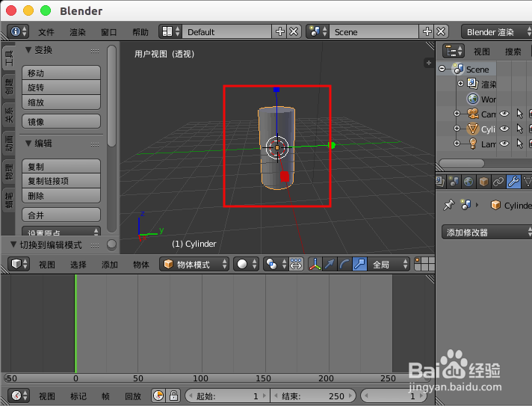The height and width of the screenshot is (406, 532).
Task: Toggle the 3D manipulator widget
Action: tap(315, 264)
